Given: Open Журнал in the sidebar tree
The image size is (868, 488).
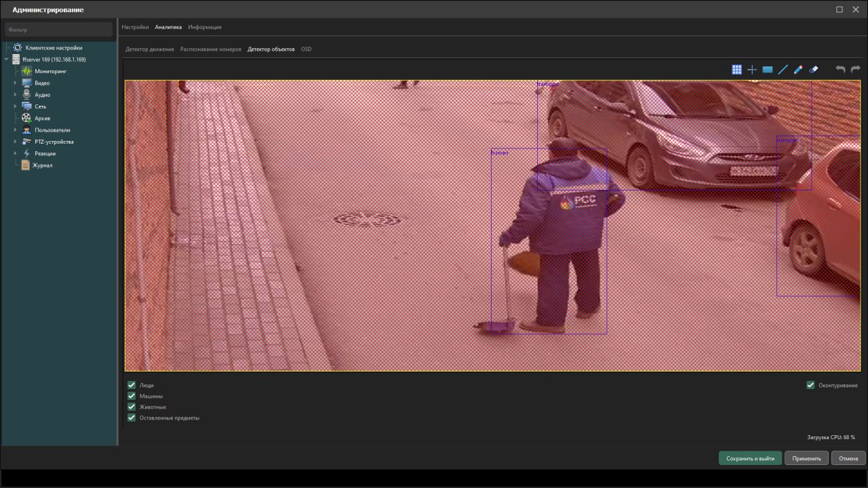Looking at the screenshot, I should coord(42,165).
